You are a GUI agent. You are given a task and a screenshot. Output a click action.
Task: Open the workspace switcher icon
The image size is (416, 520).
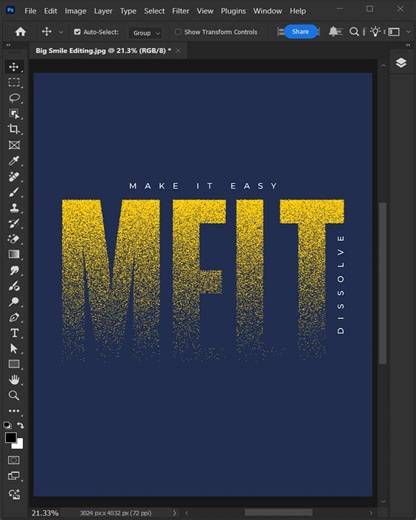394,32
